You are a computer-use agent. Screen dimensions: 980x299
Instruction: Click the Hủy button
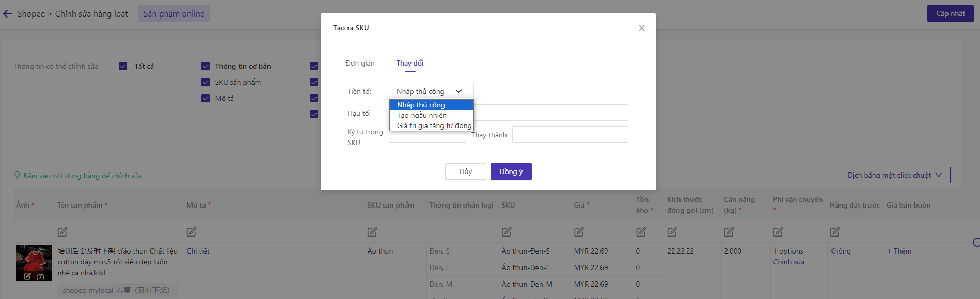click(465, 171)
